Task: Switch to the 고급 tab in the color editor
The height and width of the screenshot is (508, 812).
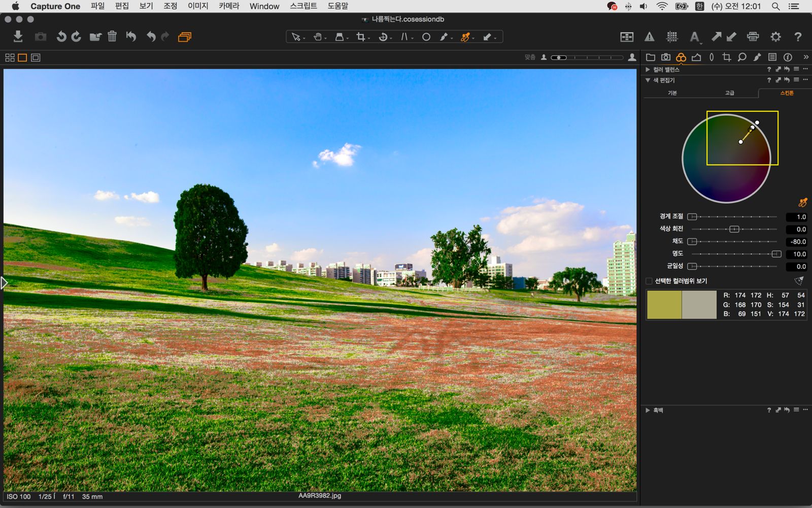Action: click(x=729, y=93)
